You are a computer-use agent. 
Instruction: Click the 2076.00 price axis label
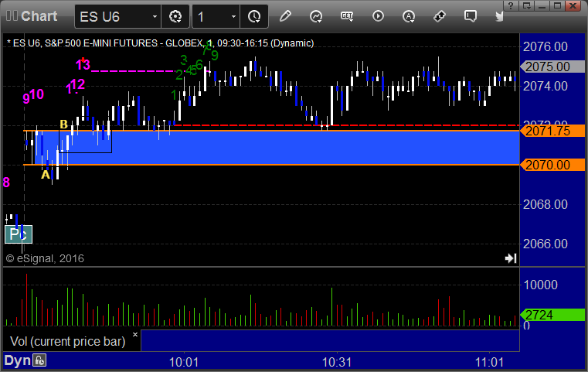(x=546, y=47)
